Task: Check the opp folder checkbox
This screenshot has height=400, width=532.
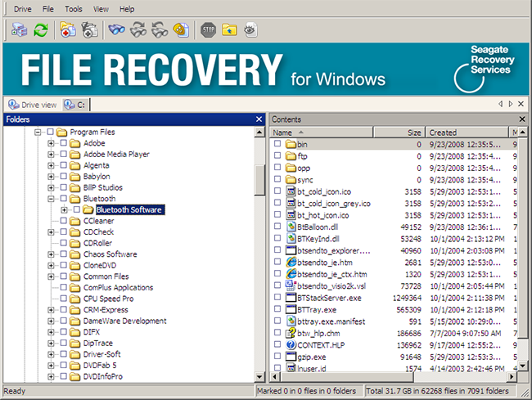Action: tap(277, 167)
